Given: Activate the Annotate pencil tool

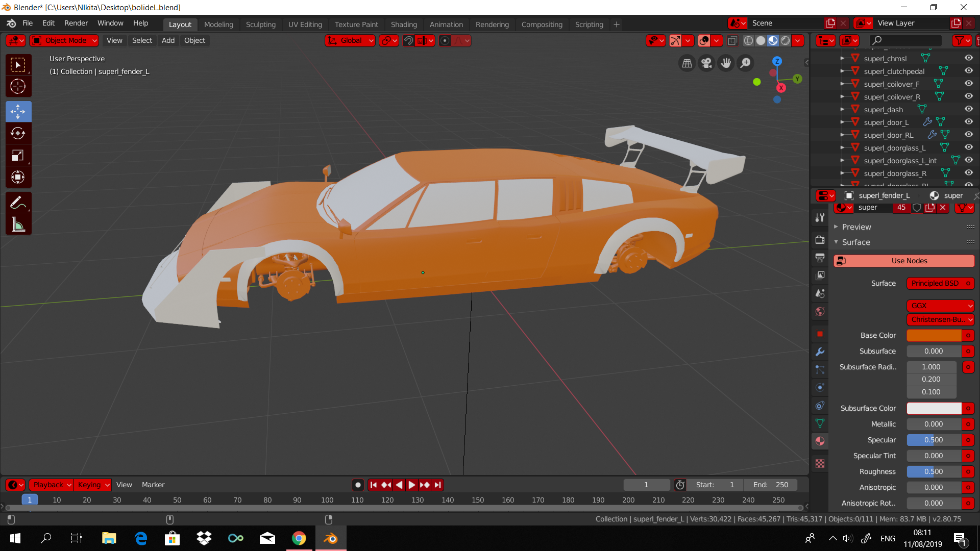Looking at the screenshot, I should click(x=18, y=203).
